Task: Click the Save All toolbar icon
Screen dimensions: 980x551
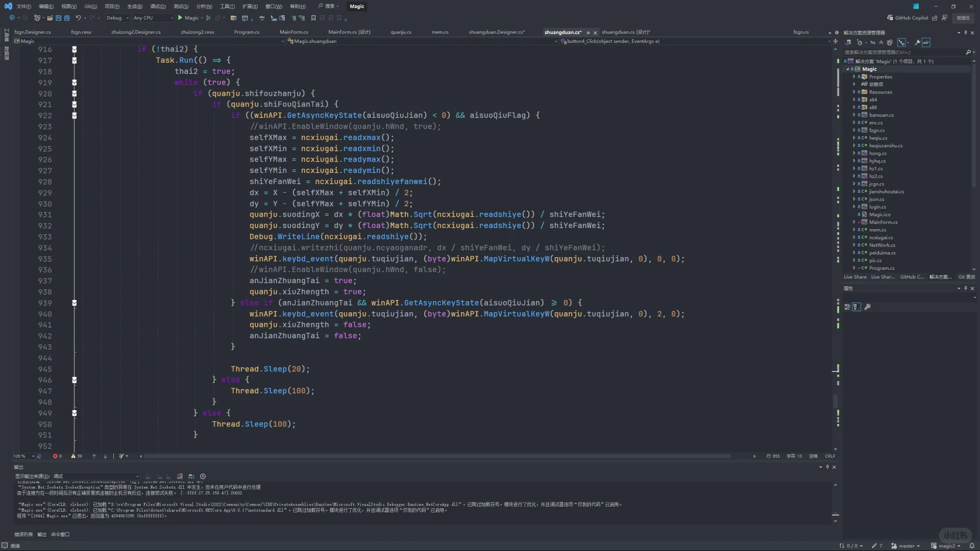Action: coord(67,18)
